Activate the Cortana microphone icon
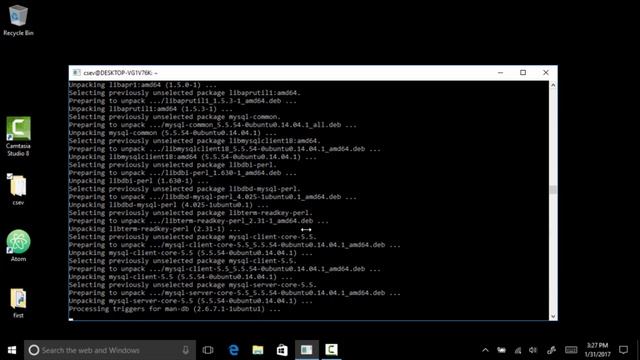The width and height of the screenshot is (640, 360). click(185, 350)
